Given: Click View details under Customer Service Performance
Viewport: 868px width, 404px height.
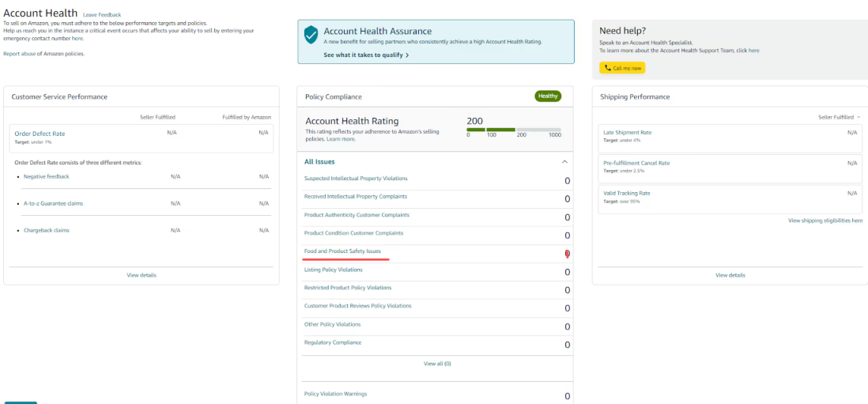Looking at the screenshot, I should [x=142, y=275].
